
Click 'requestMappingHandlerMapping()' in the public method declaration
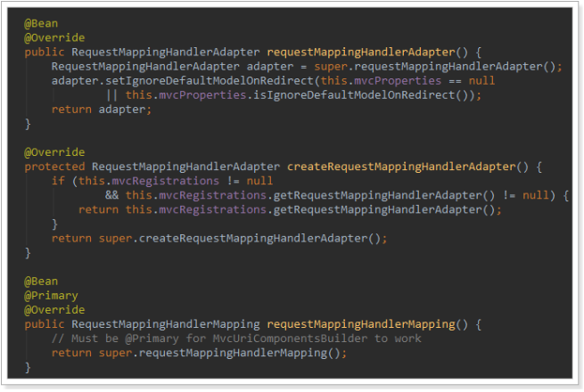coord(367,324)
